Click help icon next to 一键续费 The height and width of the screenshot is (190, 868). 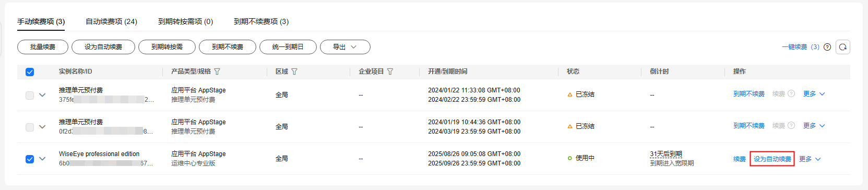(827, 47)
